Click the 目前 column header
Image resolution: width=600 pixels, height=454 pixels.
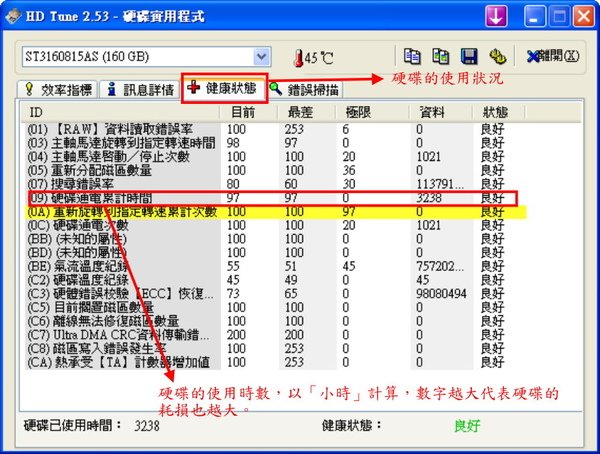pyautogui.click(x=248, y=112)
